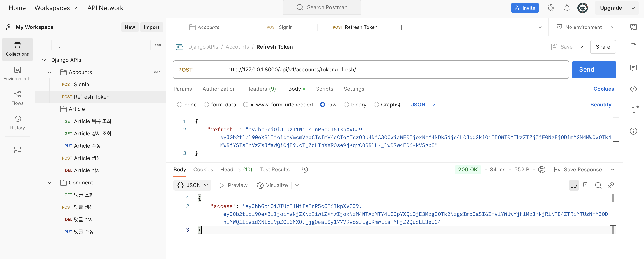Collapse the Article folder
Viewport: 644px width, 259px height.
(50, 109)
